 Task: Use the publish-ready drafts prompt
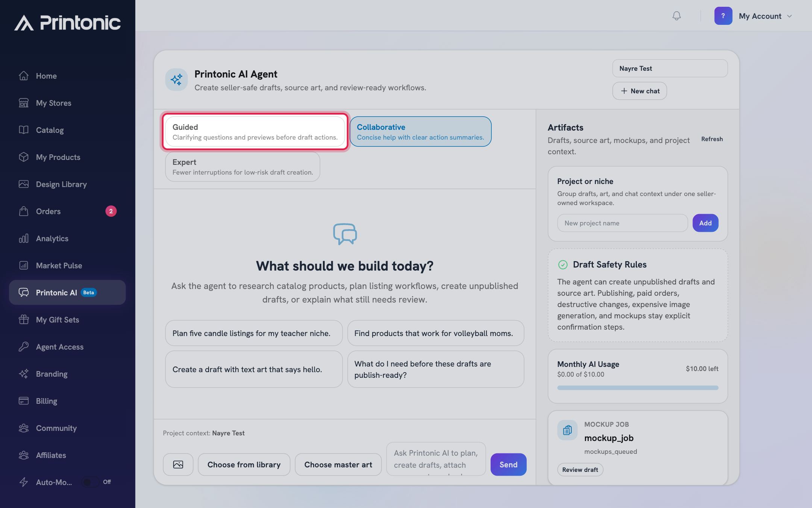436,369
